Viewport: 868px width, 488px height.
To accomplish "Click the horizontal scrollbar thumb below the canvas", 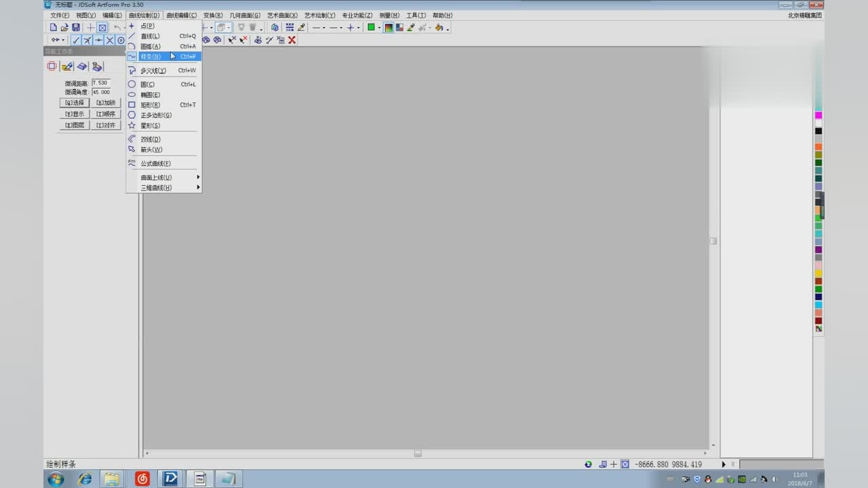I will (x=418, y=453).
